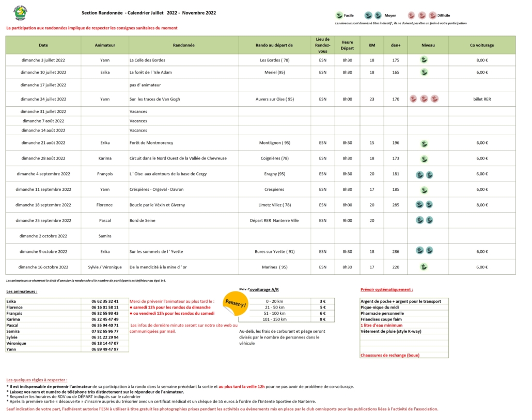Click the 'billet RER' cell
Viewport: 532px width, 420px height.
(x=482, y=99)
